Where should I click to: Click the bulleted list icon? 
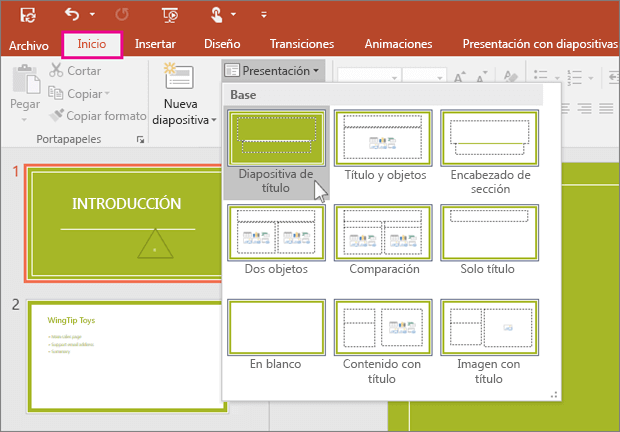(540, 75)
